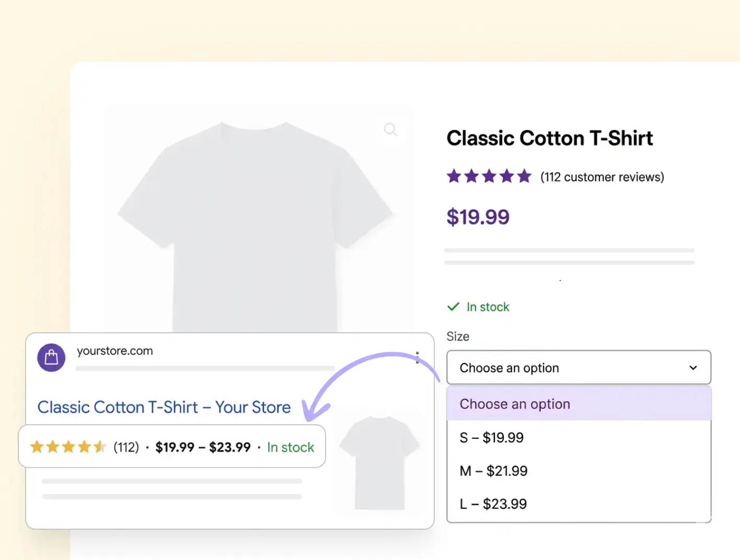Click the purple shopping bag site icon
This screenshot has width=740, height=560.
tap(51, 357)
